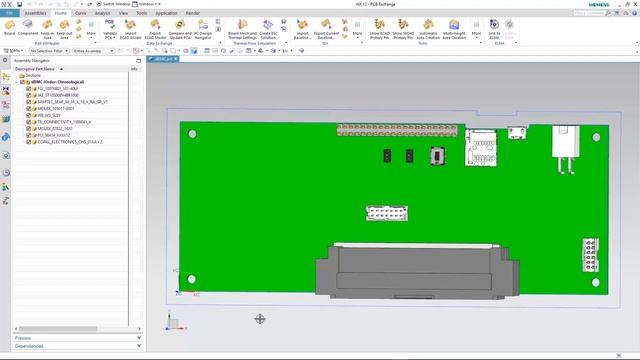Choose the Keep-in Area tool
Image resolution: width=640 pixels, height=360 pixels.
pos(47,30)
